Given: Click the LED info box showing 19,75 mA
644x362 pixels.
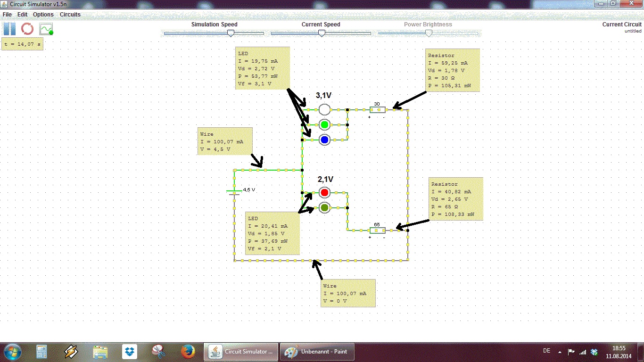Looking at the screenshot, I should coord(263,68).
